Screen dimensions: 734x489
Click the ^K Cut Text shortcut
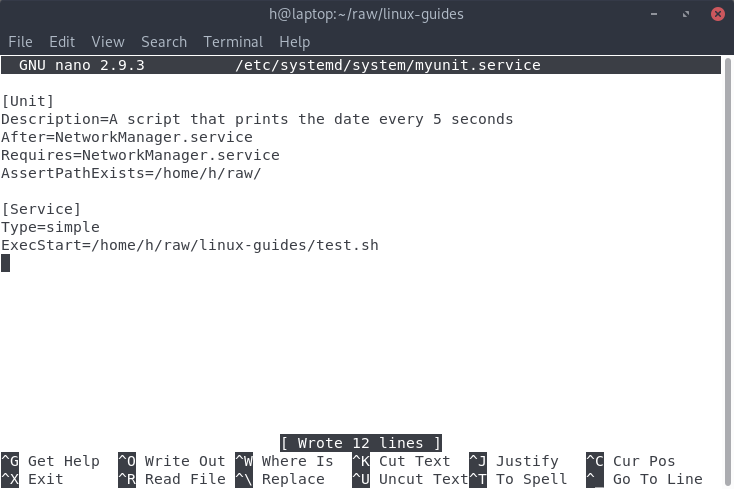pos(401,461)
